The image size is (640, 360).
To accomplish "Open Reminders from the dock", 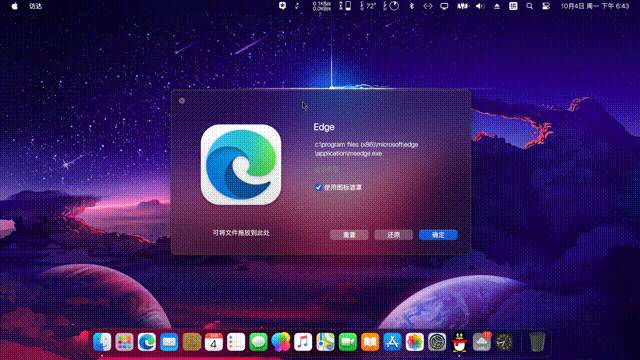I will coord(236,342).
